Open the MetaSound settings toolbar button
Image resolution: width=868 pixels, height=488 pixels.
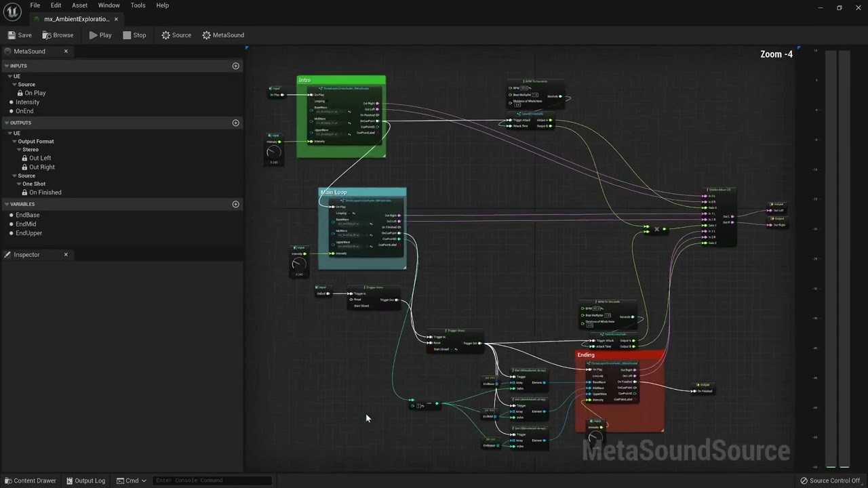(223, 35)
